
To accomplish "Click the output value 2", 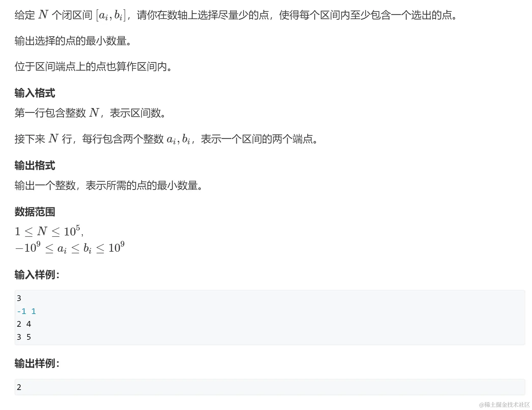I will pos(19,387).
